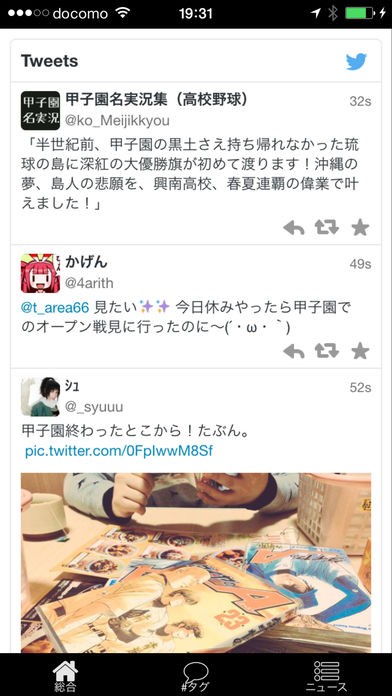Viewport: 392px width, 696px height.
Task: Tap the 19:31 status bar clock
Action: point(196,13)
